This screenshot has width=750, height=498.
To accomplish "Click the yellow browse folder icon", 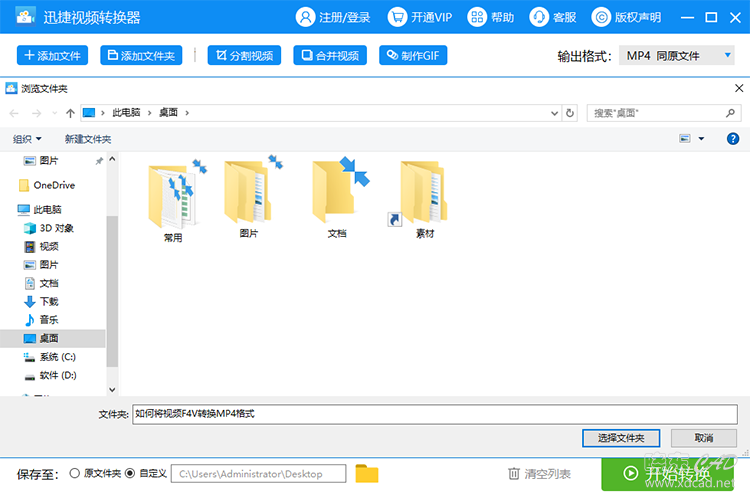I will (x=367, y=474).
